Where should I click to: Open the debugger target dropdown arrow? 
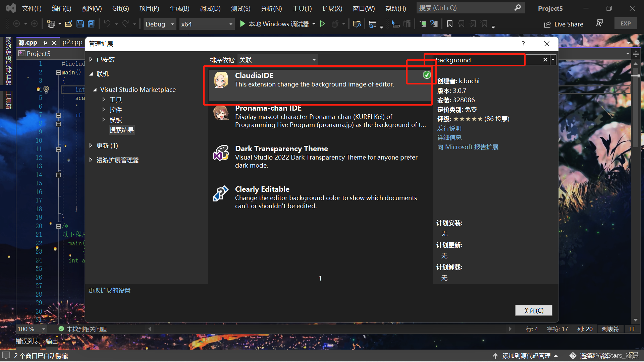tap(314, 24)
